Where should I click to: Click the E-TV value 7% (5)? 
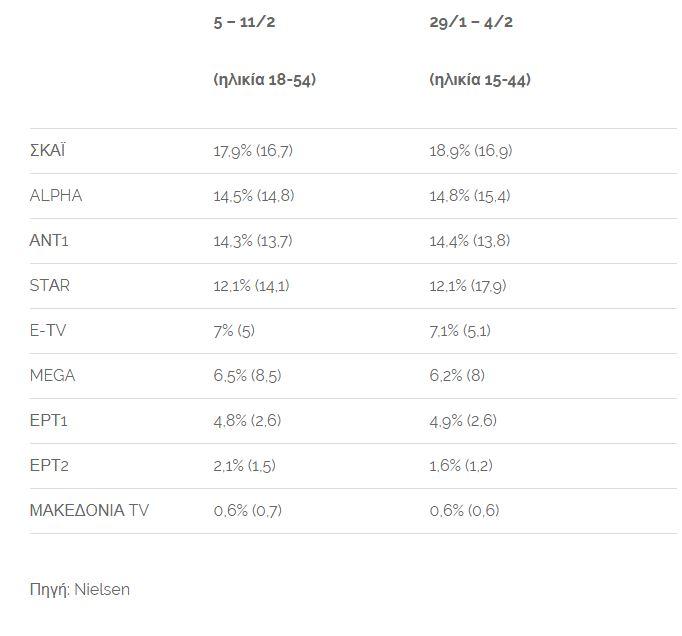pyautogui.click(x=235, y=331)
